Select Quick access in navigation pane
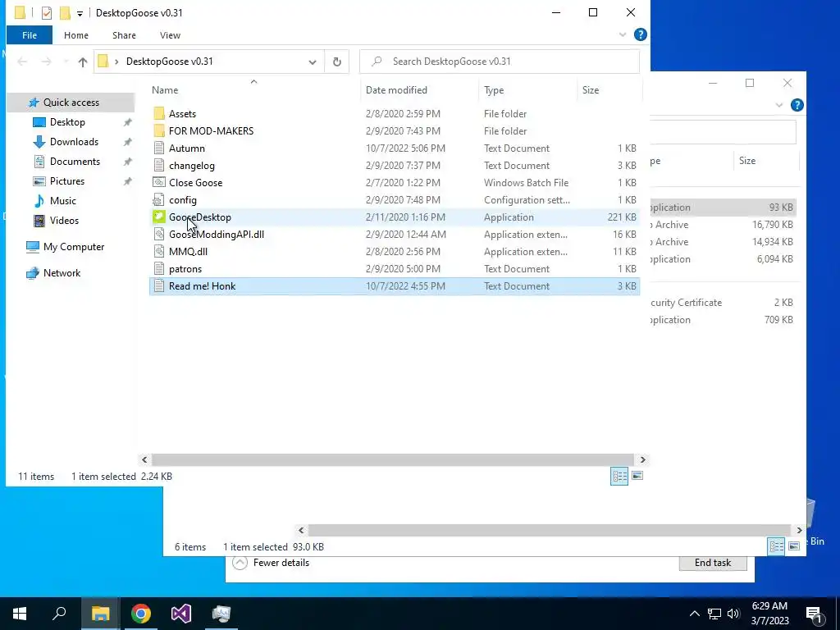Screen dimensions: 840x630 click(x=71, y=103)
